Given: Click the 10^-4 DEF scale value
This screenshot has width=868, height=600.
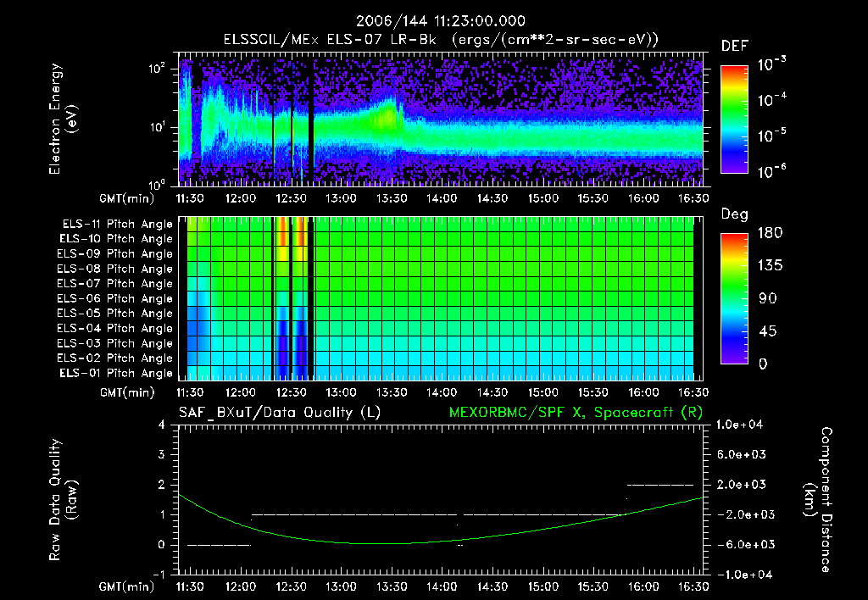Looking at the screenshot, I should point(771,100).
